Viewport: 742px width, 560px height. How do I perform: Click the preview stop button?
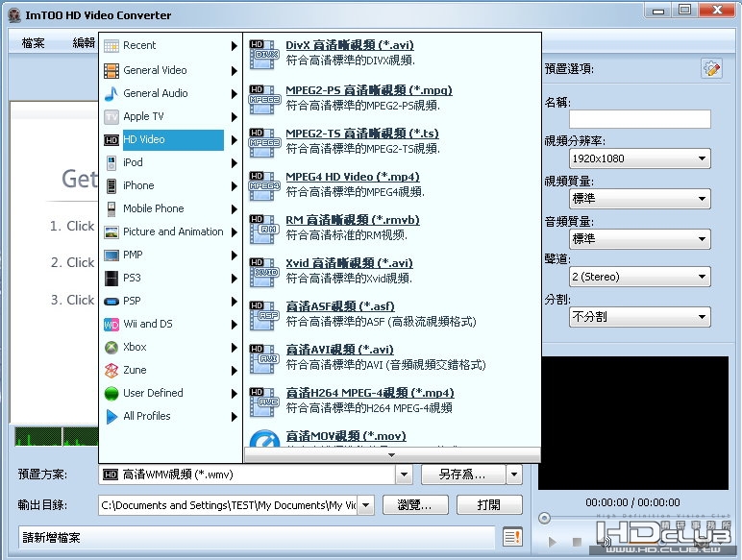[577, 542]
